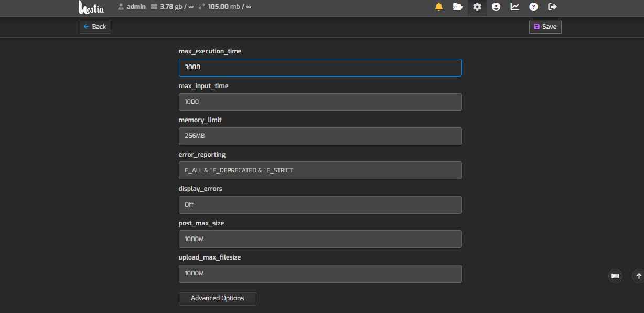
Task: Click the Hestia logo
Action: coord(91,7)
